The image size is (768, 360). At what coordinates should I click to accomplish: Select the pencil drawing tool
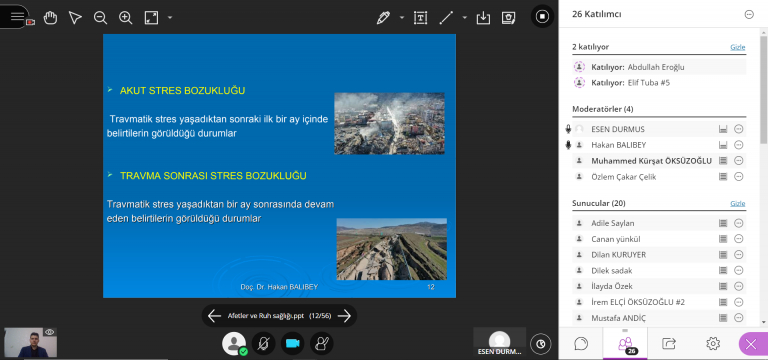click(383, 18)
